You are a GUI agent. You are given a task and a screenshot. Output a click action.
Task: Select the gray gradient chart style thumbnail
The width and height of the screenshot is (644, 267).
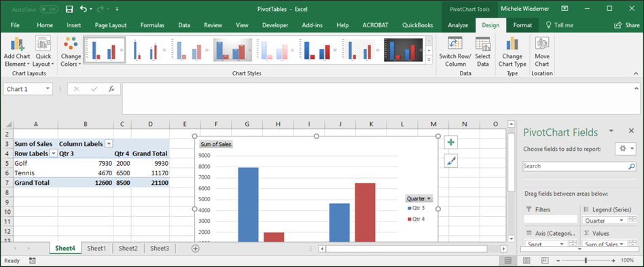[x=232, y=50]
